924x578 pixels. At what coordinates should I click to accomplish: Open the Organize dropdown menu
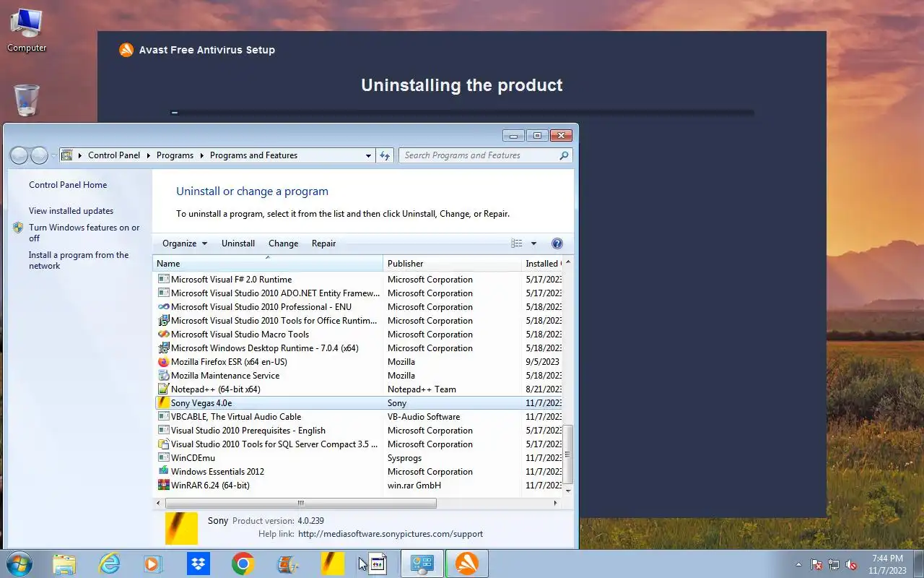pyautogui.click(x=185, y=243)
